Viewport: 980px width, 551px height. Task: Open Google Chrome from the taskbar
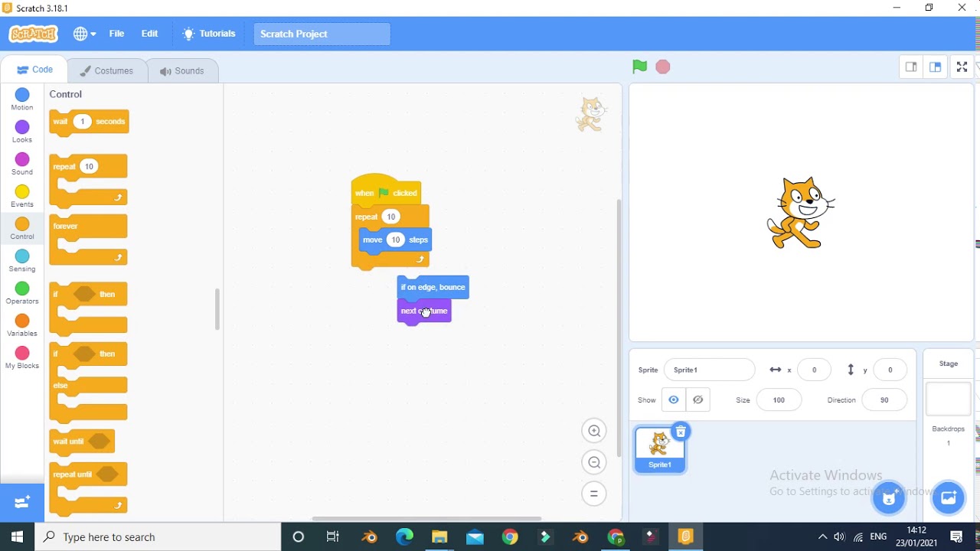(x=510, y=537)
